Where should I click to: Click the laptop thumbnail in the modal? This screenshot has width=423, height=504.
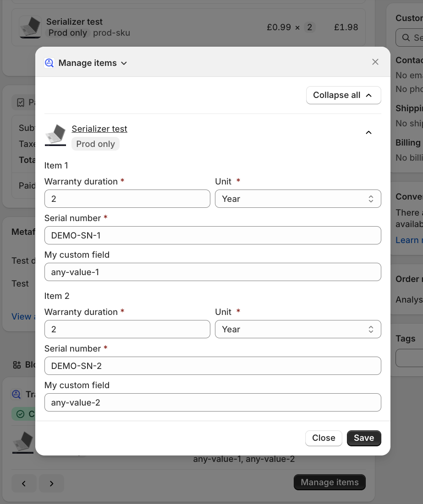pyautogui.click(x=55, y=135)
